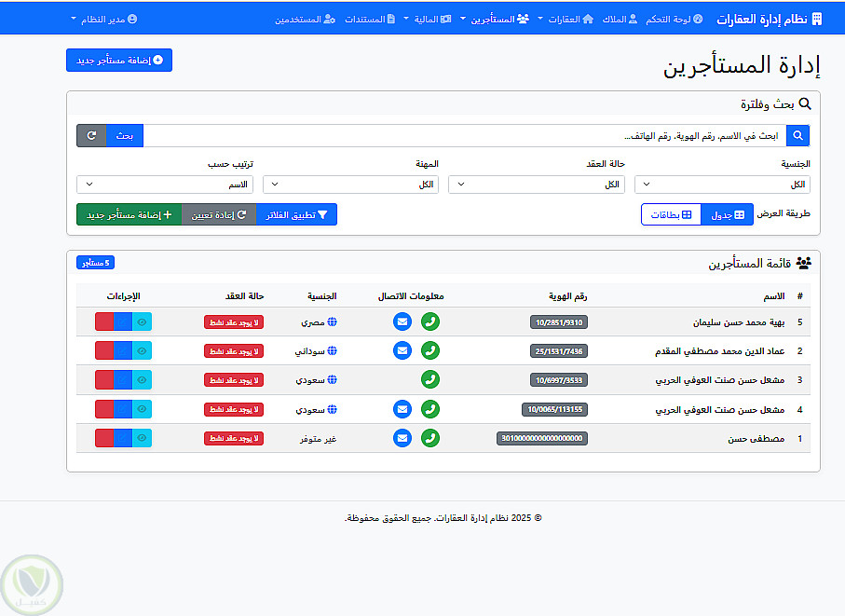Open the الملاك owners page
The image size is (845, 616).
(620, 20)
